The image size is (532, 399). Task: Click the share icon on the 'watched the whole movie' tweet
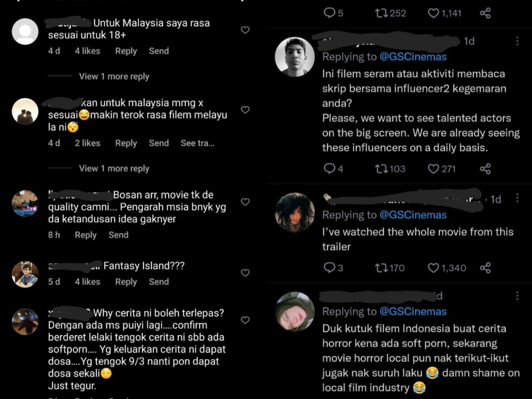click(485, 268)
